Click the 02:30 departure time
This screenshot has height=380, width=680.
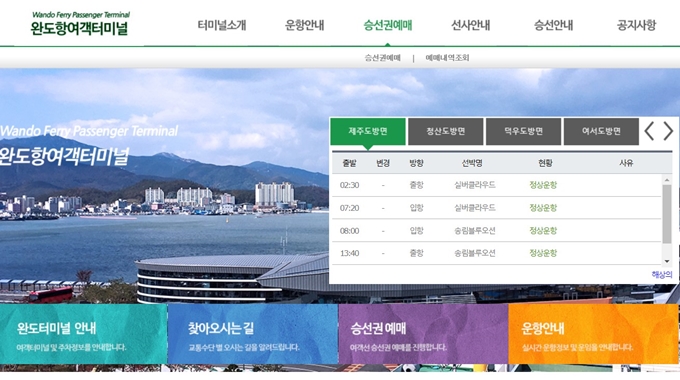(x=349, y=185)
